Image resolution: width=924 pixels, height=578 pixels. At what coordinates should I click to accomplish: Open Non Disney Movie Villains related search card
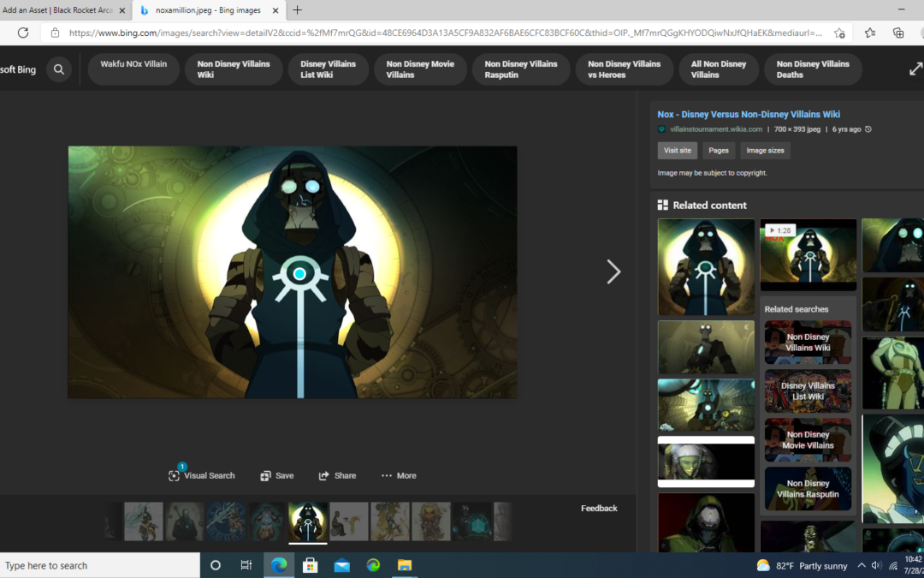pos(808,440)
